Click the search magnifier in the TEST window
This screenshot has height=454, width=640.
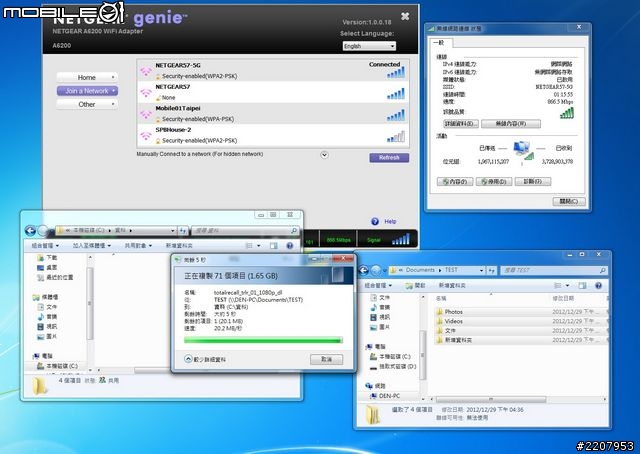pos(602,270)
